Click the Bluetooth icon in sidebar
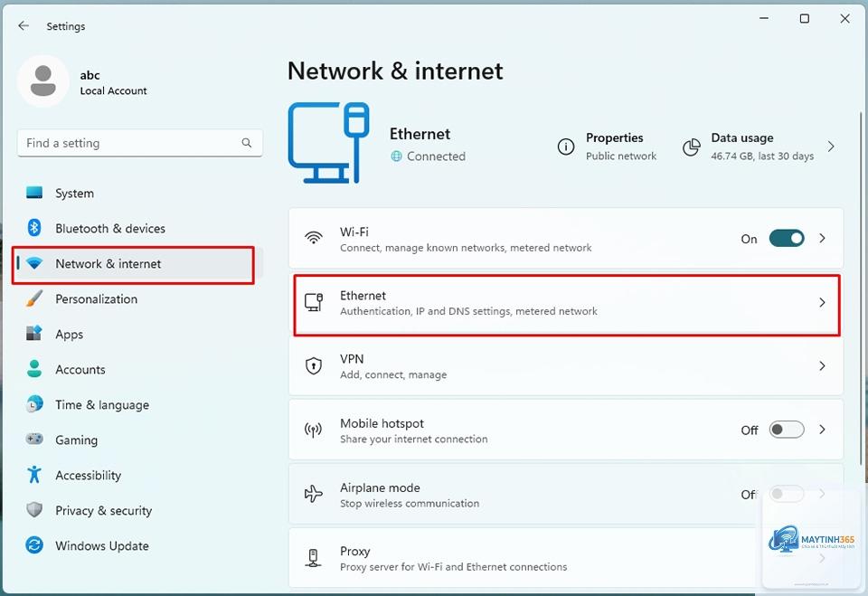The height and width of the screenshot is (596, 868). (x=34, y=228)
